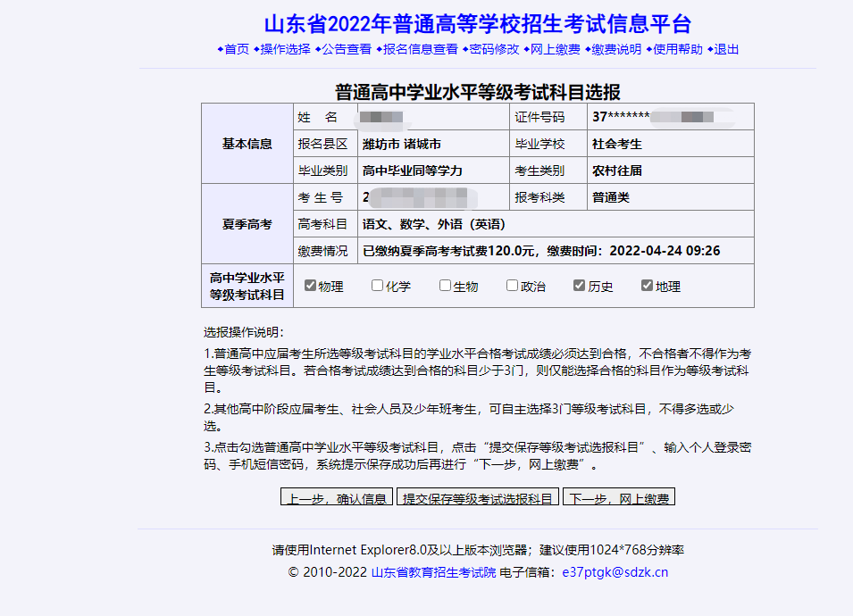Viewport: 853px width, 616px height.
Task: Open 公告查看 in navigation bar
Action: tap(347, 49)
